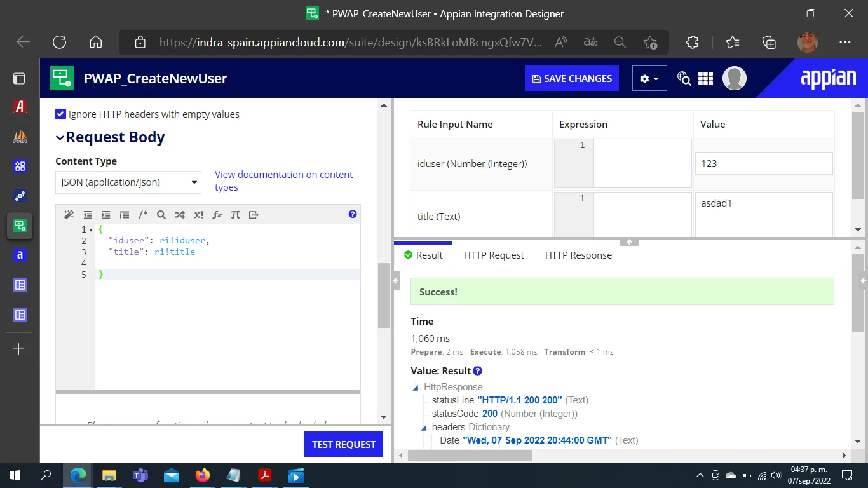868x488 pixels.
Task: Open the red A tab in browser sidebar
Action: 20,107
